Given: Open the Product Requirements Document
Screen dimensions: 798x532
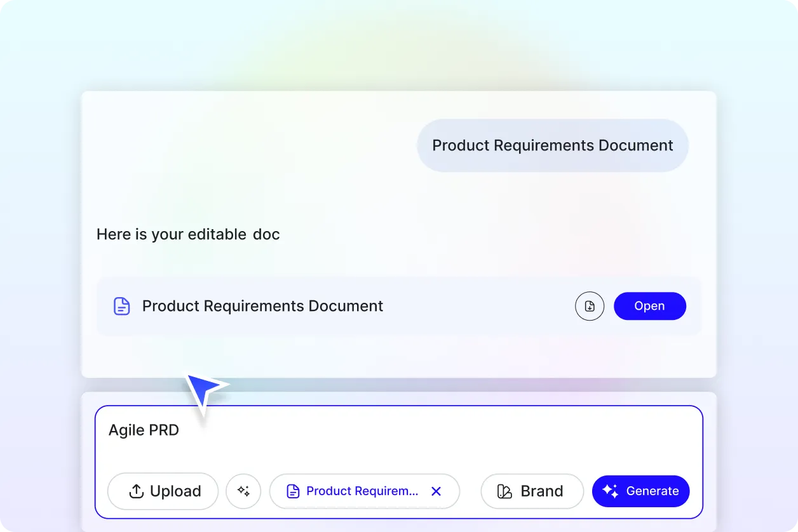Looking at the screenshot, I should coord(649,306).
